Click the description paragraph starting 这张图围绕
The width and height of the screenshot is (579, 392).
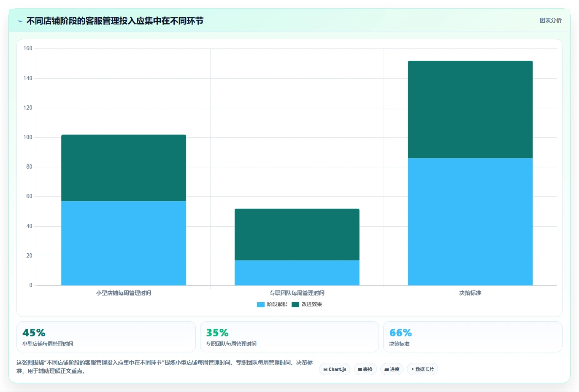pos(165,367)
